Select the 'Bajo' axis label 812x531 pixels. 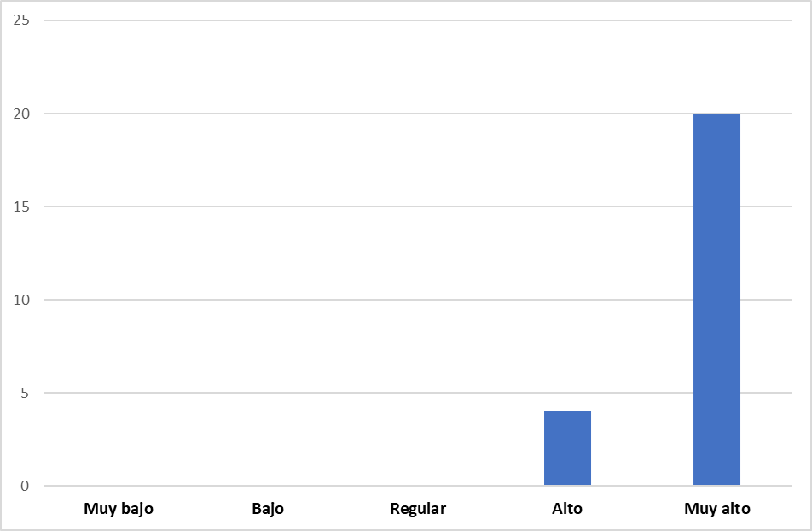(x=268, y=509)
